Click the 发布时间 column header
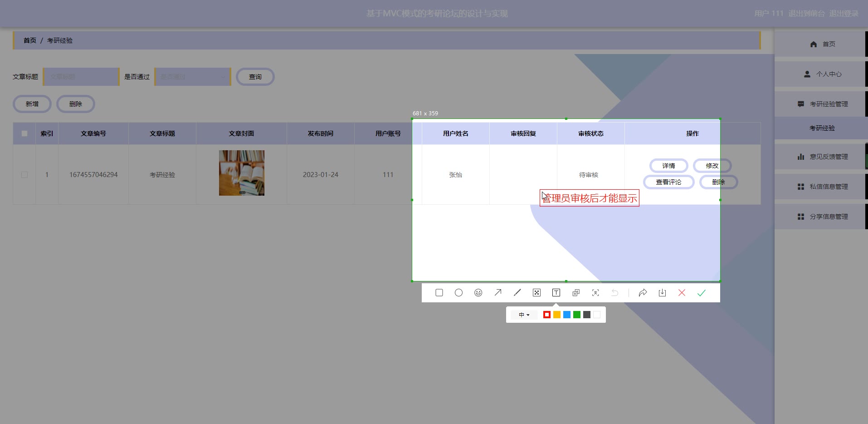Screen dimensions: 868x424 pos(321,133)
